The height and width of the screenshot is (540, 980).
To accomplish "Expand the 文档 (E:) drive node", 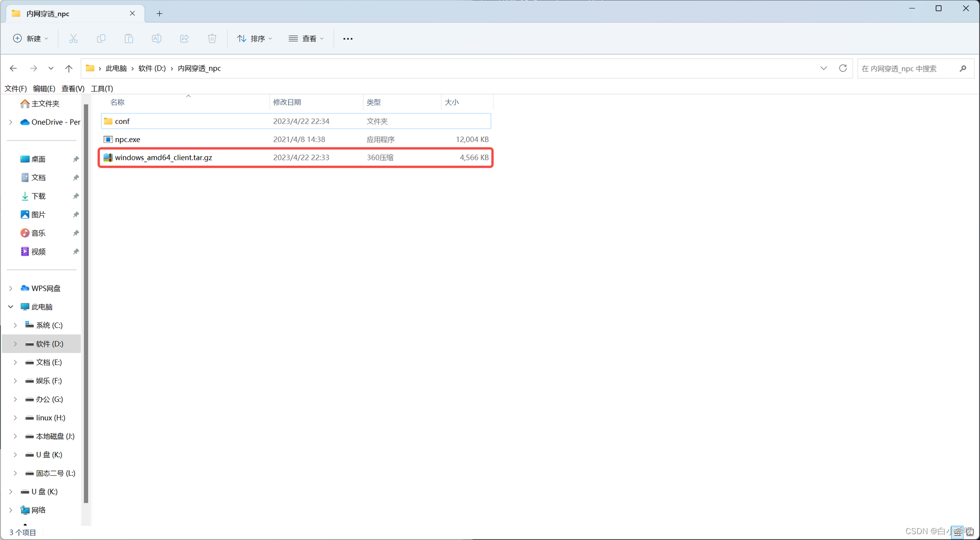I will point(15,362).
